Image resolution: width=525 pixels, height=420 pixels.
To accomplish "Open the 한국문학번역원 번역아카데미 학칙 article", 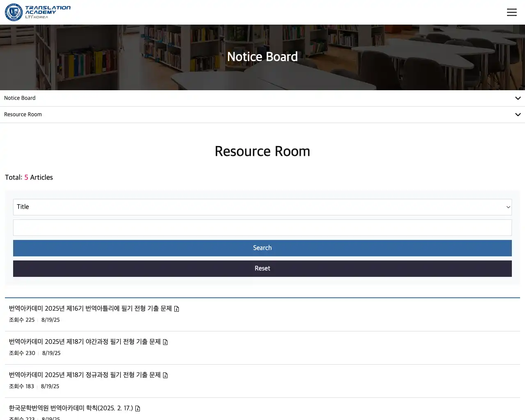I will click(71, 408).
